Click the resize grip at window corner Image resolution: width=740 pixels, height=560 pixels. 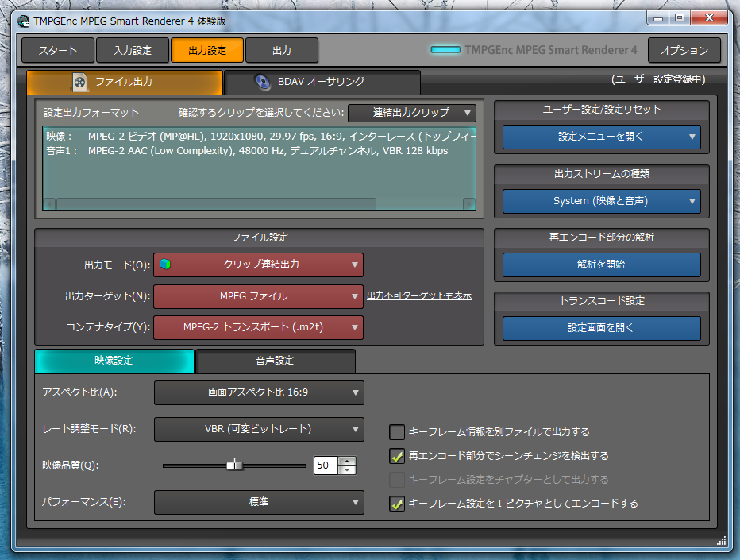click(x=721, y=541)
